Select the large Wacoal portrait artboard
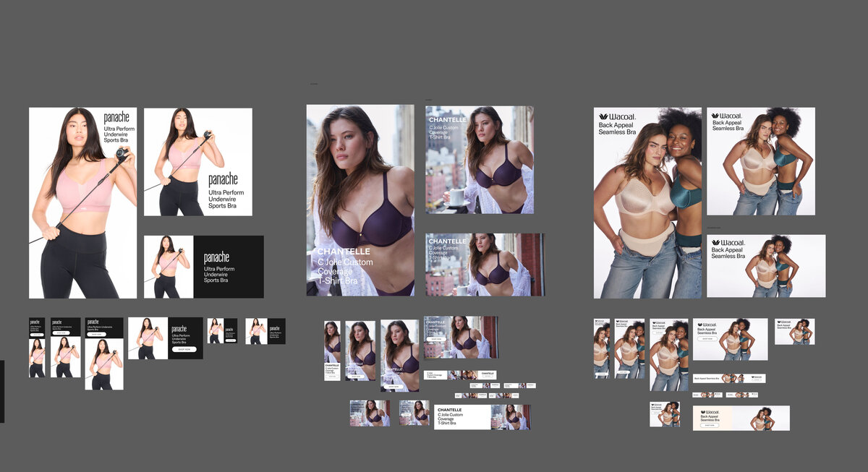Image resolution: width=868 pixels, height=472 pixels. [648, 203]
